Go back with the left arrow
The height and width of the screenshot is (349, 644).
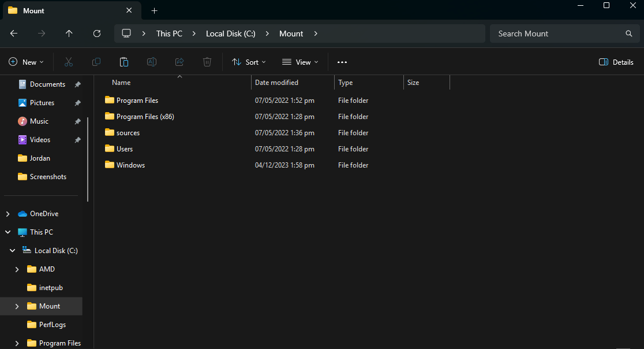[x=14, y=34]
